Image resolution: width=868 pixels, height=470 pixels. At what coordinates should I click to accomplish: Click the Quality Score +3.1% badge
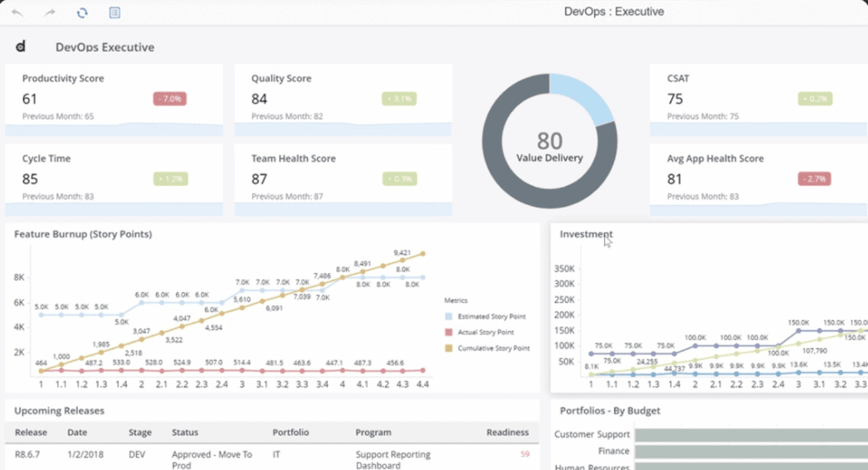(x=399, y=99)
